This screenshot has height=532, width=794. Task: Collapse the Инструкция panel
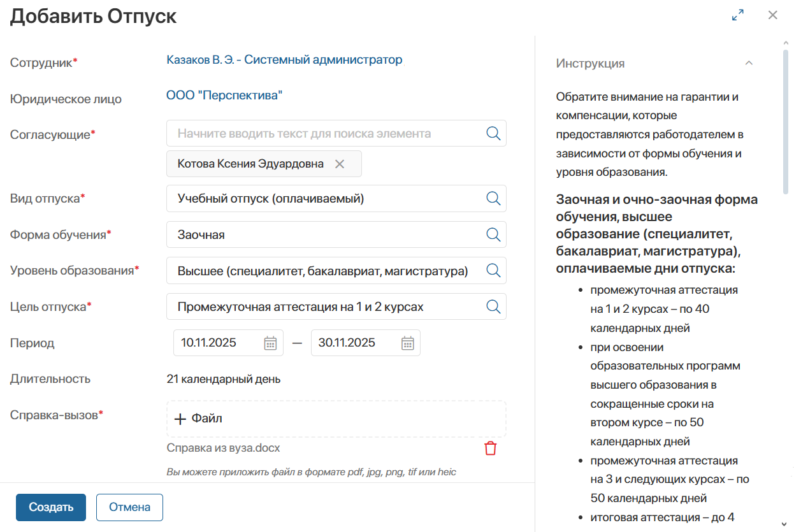click(x=749, y=63)
